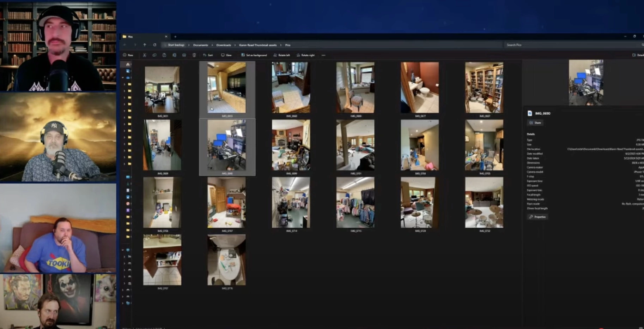644x329 pixels.
Task: Create a new item with New button
Action: (128, 55)
